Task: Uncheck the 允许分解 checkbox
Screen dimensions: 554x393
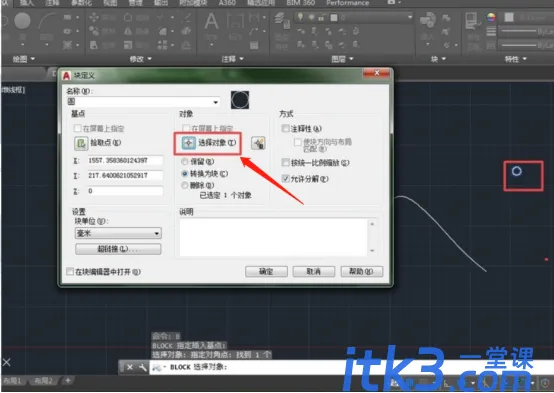Action: click(285, 178)
